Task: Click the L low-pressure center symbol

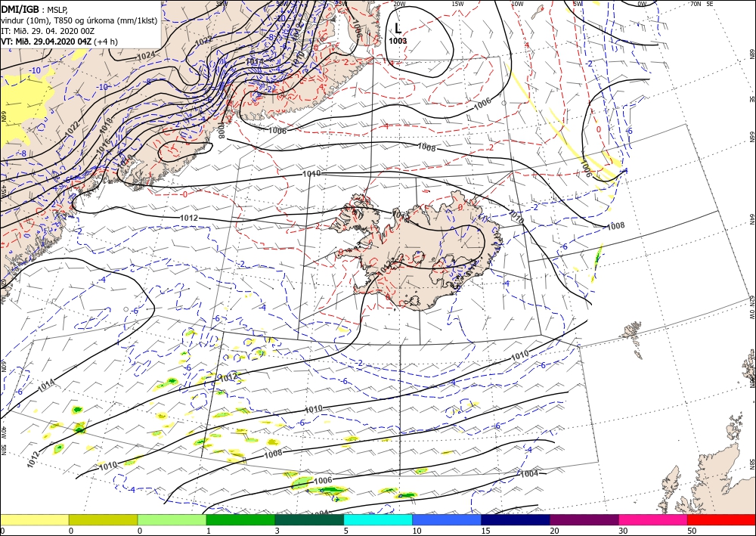Action: (x=398, y=28)
